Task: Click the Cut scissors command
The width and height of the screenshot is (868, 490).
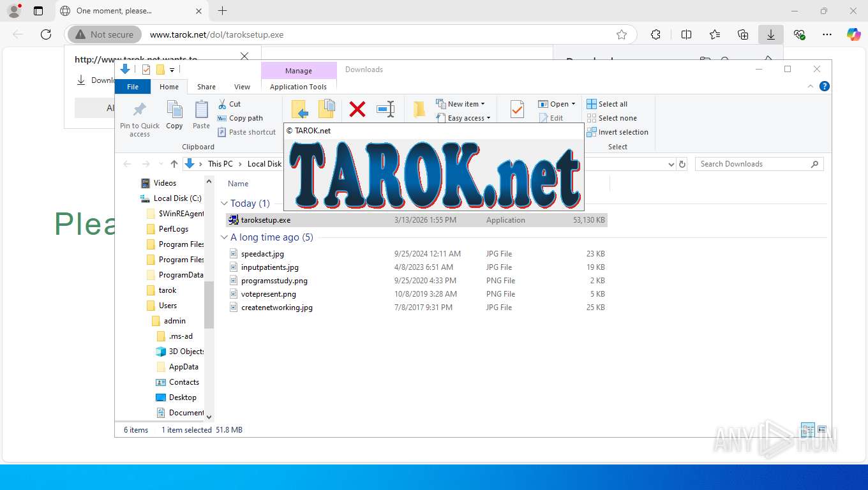Action: 229,104
